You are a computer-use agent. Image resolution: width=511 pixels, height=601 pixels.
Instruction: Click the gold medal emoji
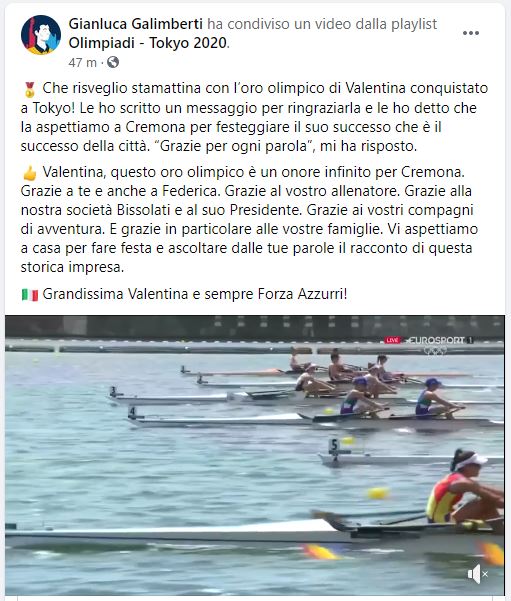pos(30,89)
